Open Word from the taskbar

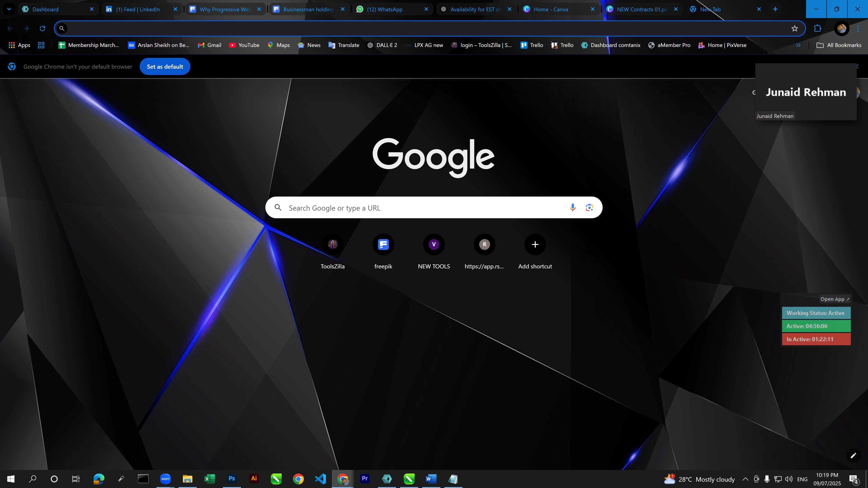point(431,479)
